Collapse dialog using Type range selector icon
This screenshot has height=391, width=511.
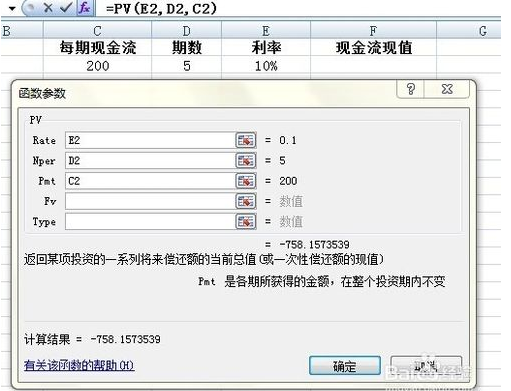pos(246,222)
